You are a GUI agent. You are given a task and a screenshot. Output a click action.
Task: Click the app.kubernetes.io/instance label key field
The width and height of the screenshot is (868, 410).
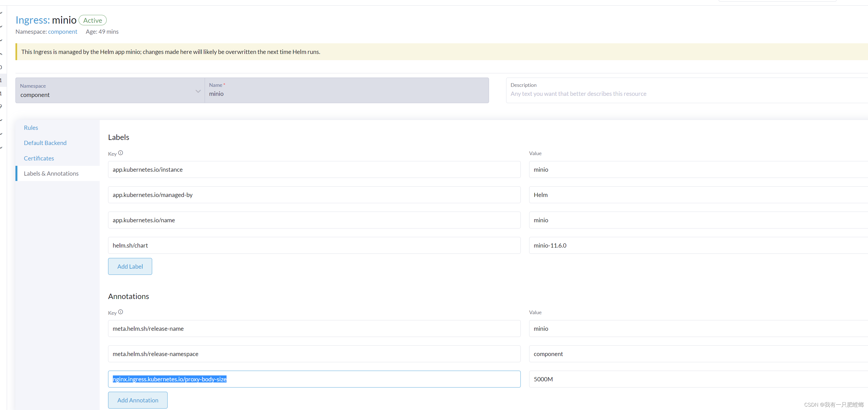pos(314,170)
